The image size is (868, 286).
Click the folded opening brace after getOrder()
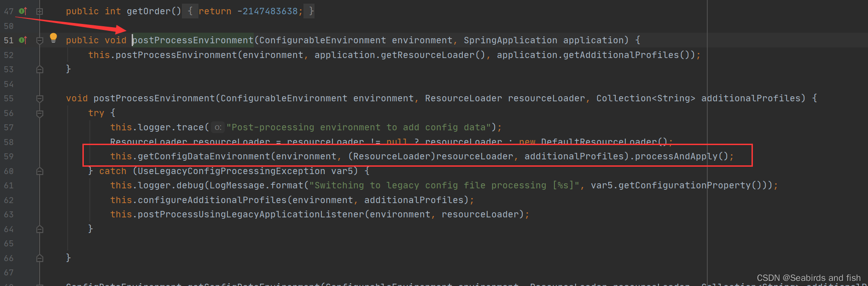190,11
